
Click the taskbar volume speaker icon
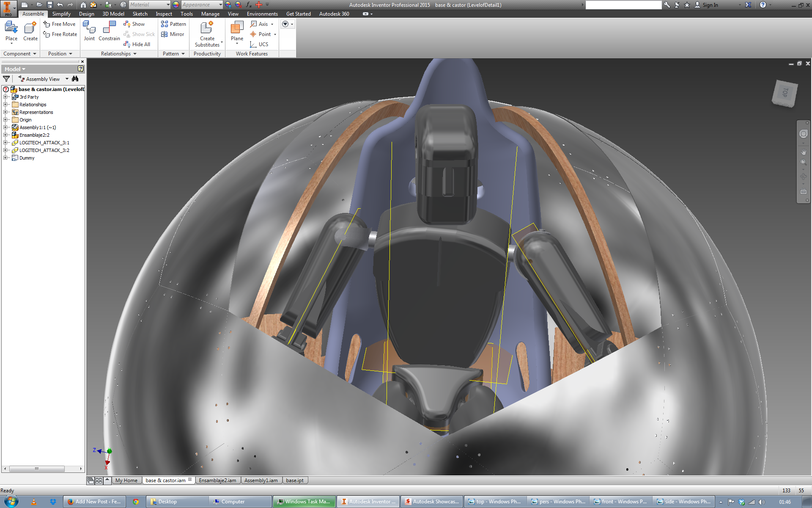[x=761, y=502]
